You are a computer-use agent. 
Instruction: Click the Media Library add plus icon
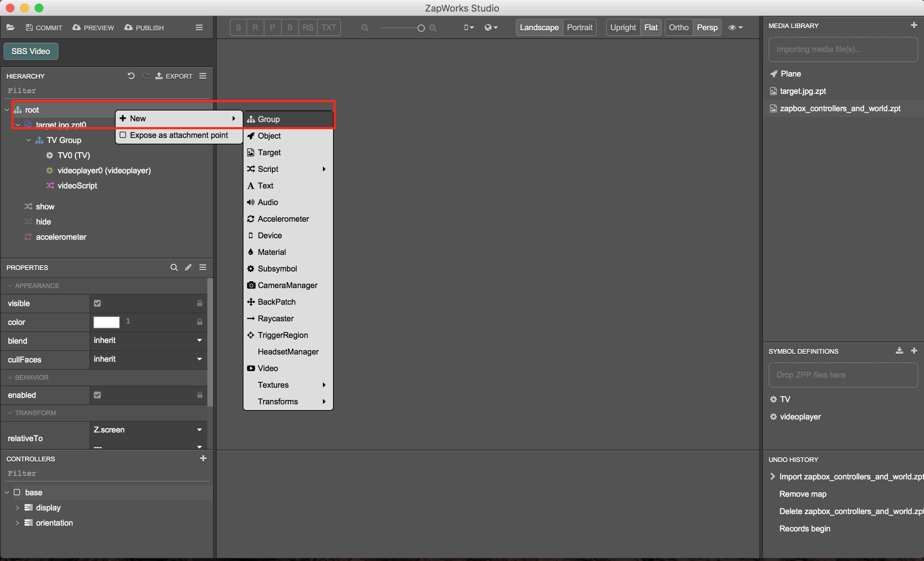(914, 25)
